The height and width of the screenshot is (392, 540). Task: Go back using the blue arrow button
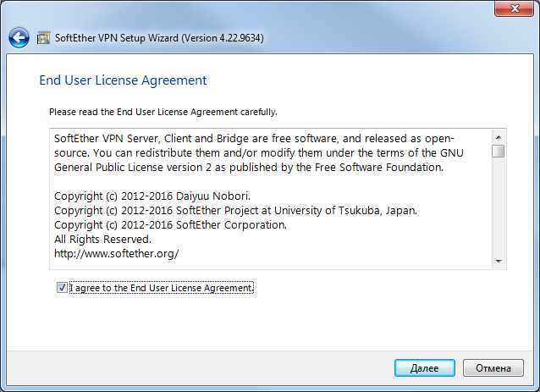(19, 37)
